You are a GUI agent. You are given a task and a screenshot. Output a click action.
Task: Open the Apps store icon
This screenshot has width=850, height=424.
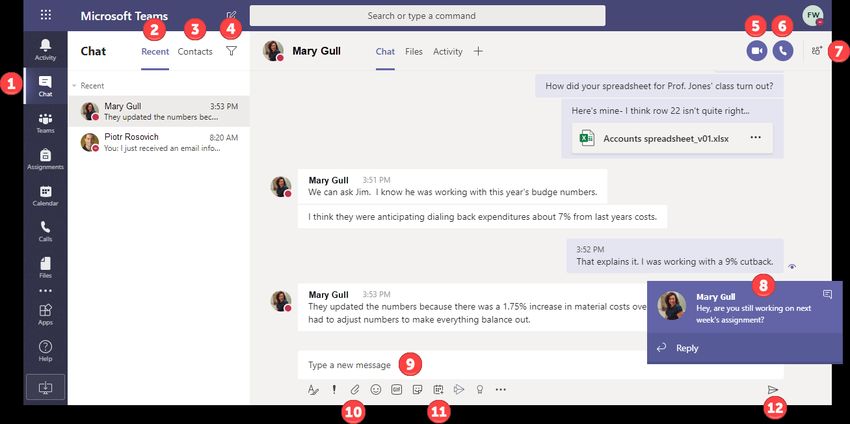pyautogui.click(x=46, y=314)
